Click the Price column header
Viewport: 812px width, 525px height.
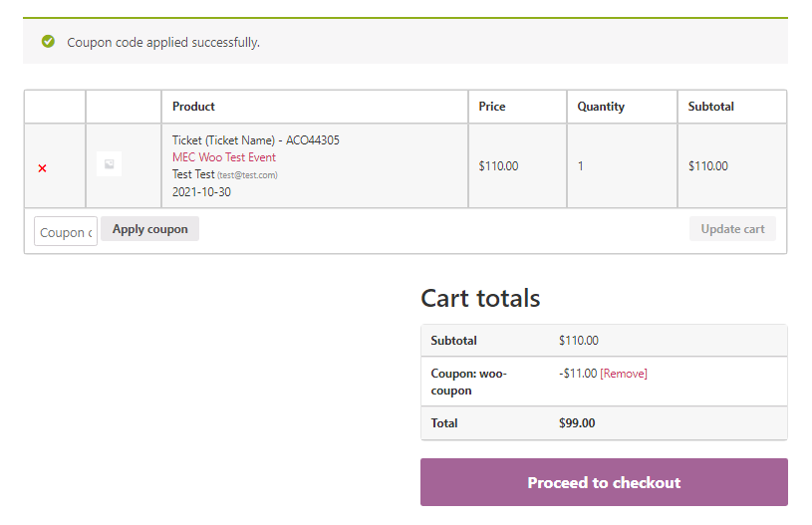(492, 107)
